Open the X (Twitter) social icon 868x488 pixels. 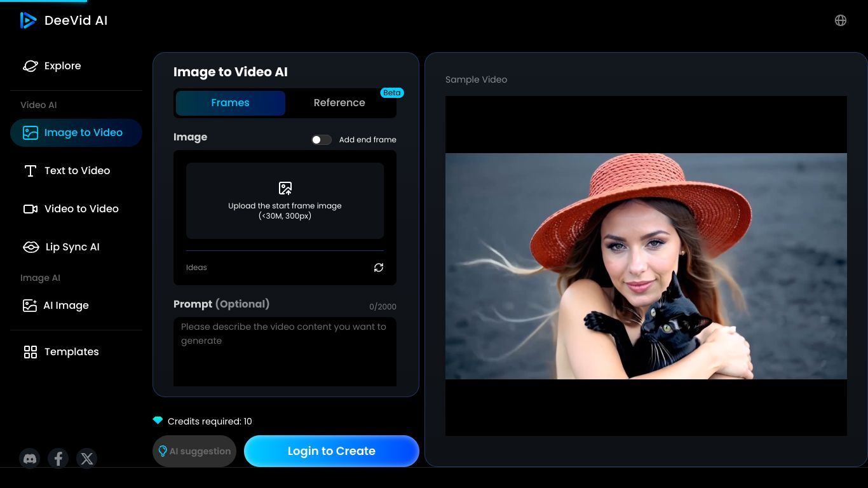tap(87, 458)
